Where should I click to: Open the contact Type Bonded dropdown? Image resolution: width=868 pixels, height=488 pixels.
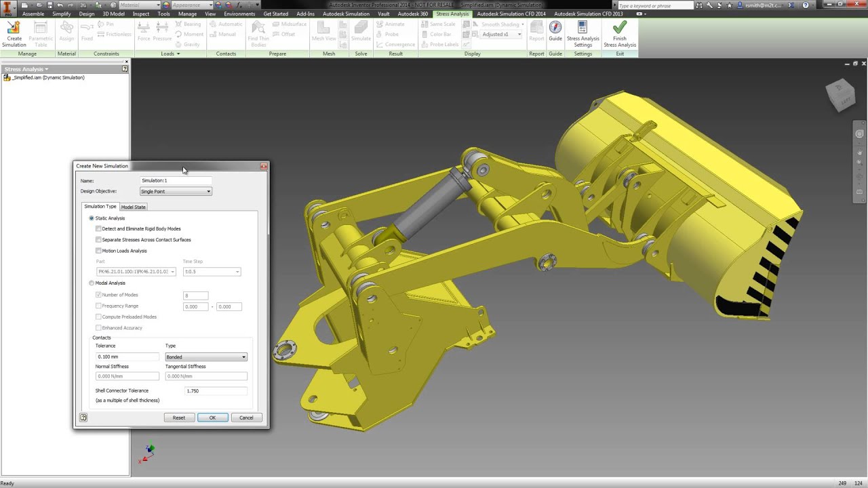point(205,357)
